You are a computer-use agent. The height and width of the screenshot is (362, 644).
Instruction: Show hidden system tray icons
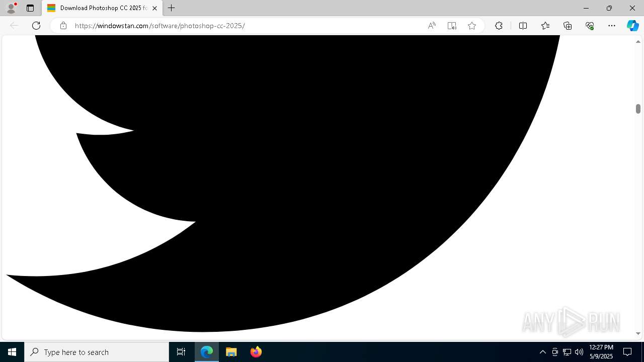point(542,352)
